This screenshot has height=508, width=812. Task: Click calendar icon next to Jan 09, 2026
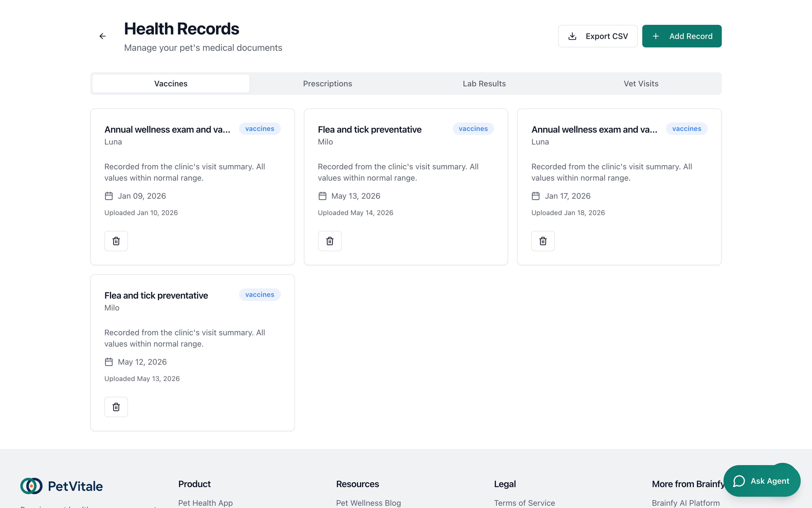(x=109, y=196)
